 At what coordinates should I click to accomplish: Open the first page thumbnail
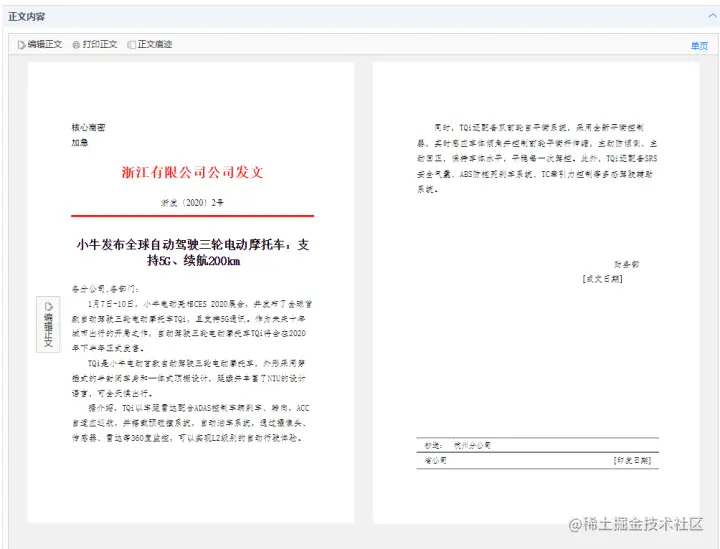pyautogui.click(x=191, y=293)
